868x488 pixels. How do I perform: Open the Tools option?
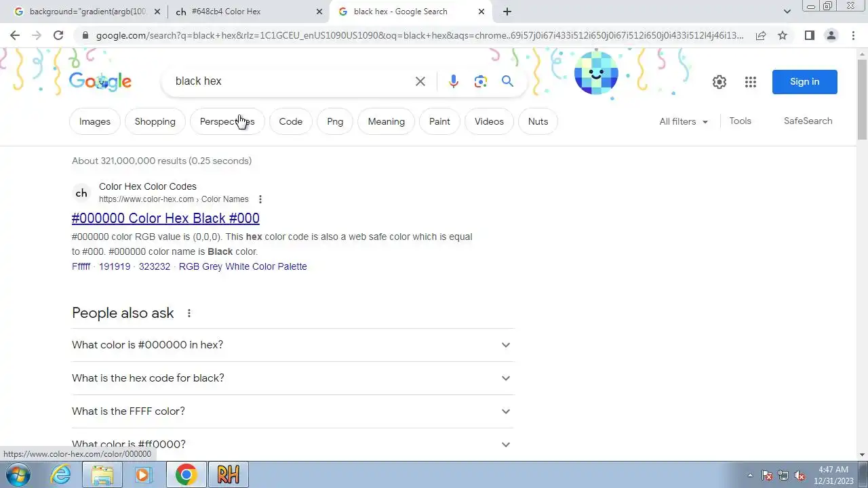[x=740, y=121]
